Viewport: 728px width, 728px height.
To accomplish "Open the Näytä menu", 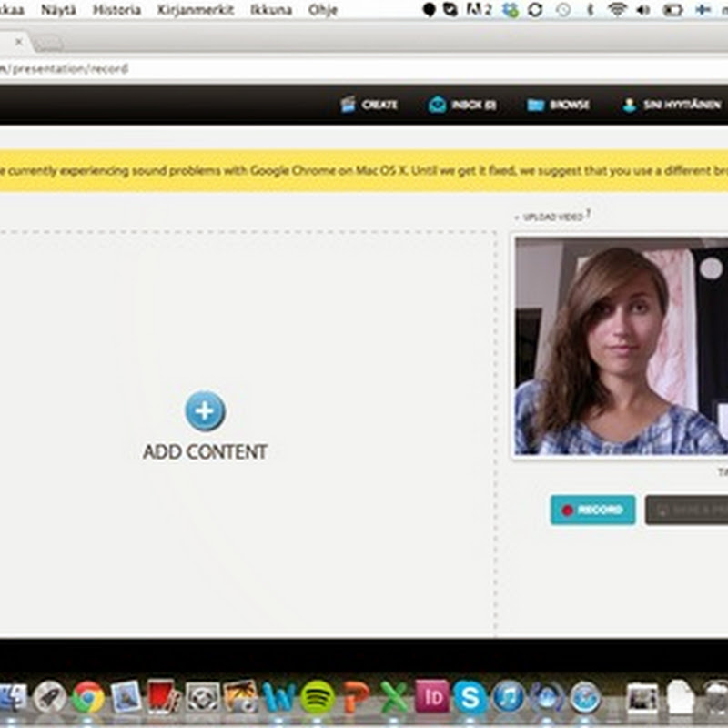I will [x=58, y=10].
